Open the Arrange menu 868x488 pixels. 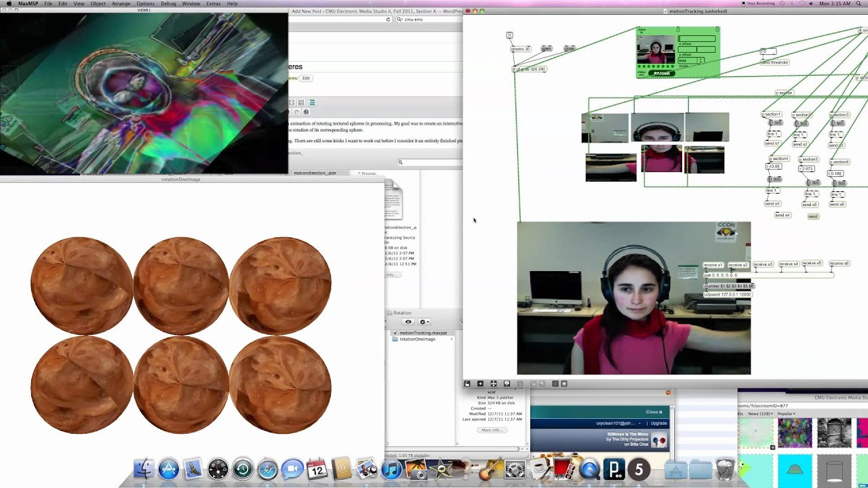tap(121, 3)
